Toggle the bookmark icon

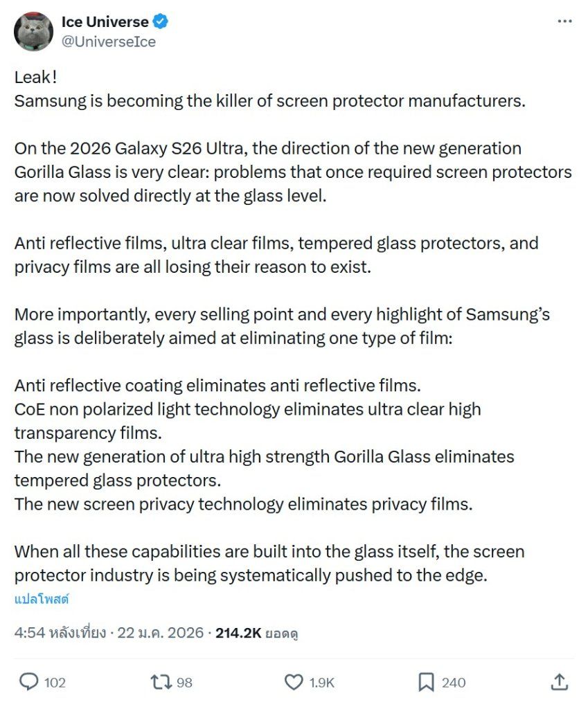click(426, 682)
